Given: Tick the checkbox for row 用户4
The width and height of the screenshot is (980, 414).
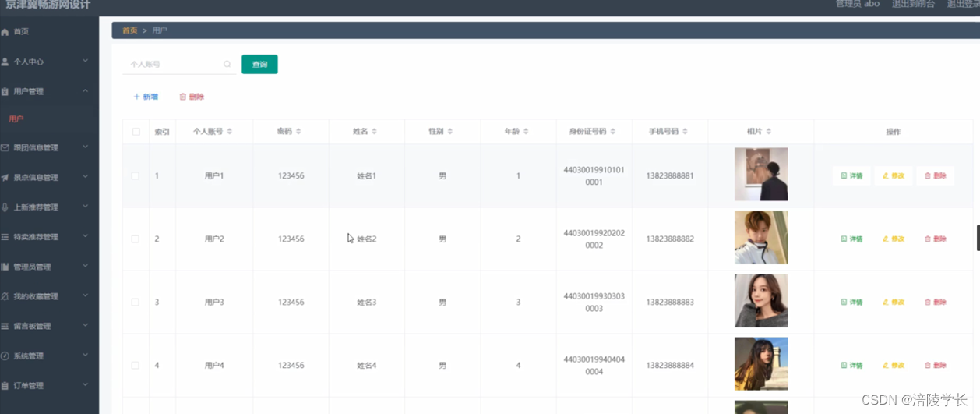Looking at the screenshot, I should tap(136, 366).
